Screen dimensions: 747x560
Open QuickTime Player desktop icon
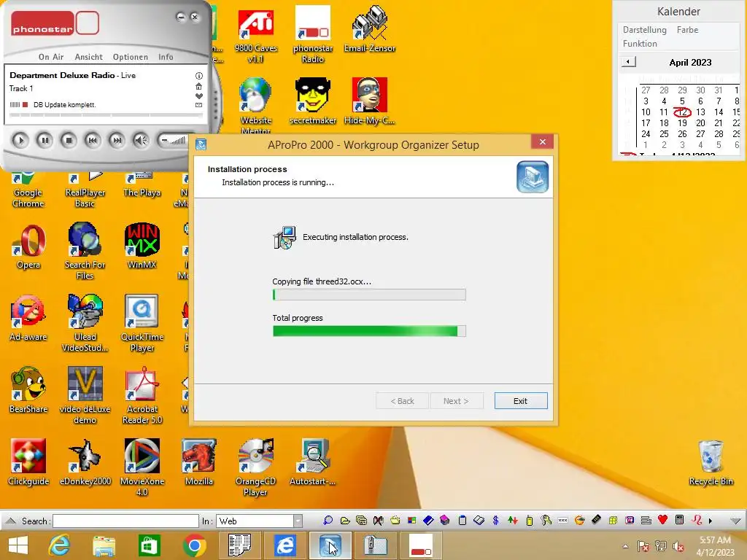[x=142, y=323]
